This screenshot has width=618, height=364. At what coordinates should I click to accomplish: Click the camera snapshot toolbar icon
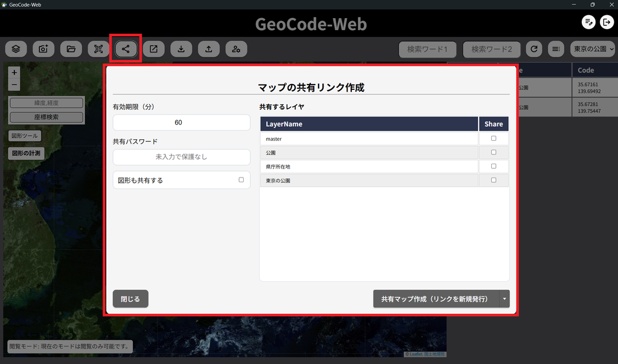point(43,49)
